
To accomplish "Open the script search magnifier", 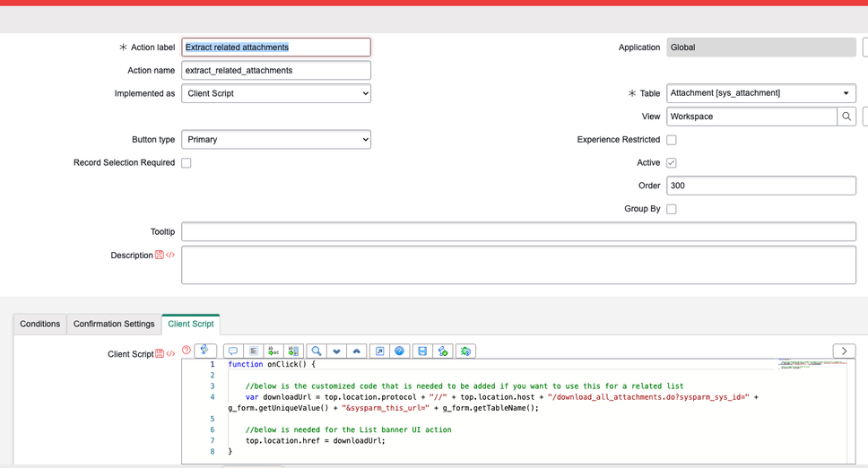I will [x=317, y=351].
